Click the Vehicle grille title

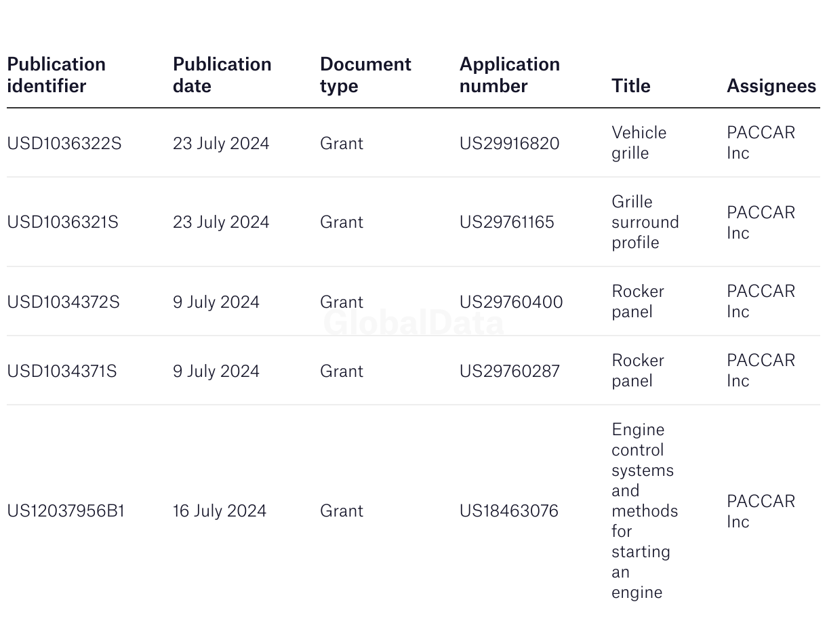tap(639, 143)
